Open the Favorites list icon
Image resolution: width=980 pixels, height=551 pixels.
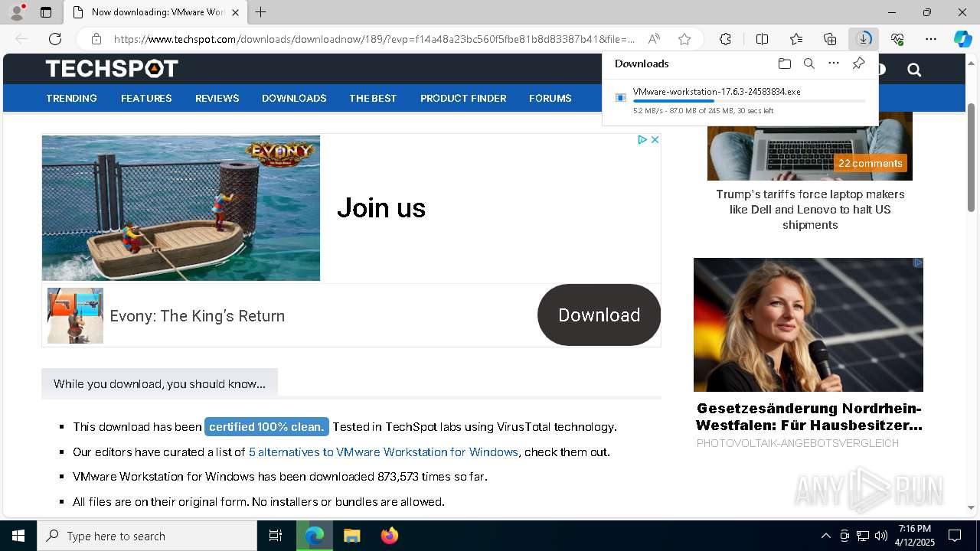[x=796, y=39]
